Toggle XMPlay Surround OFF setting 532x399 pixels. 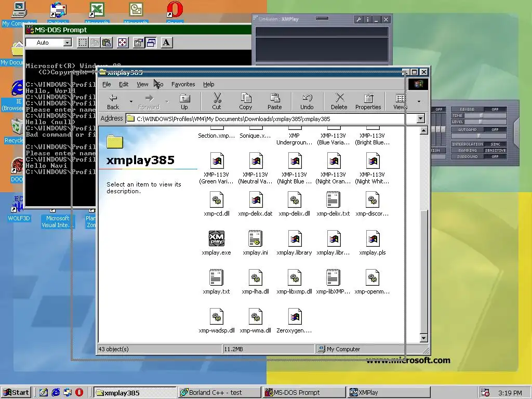coord(495,157)
